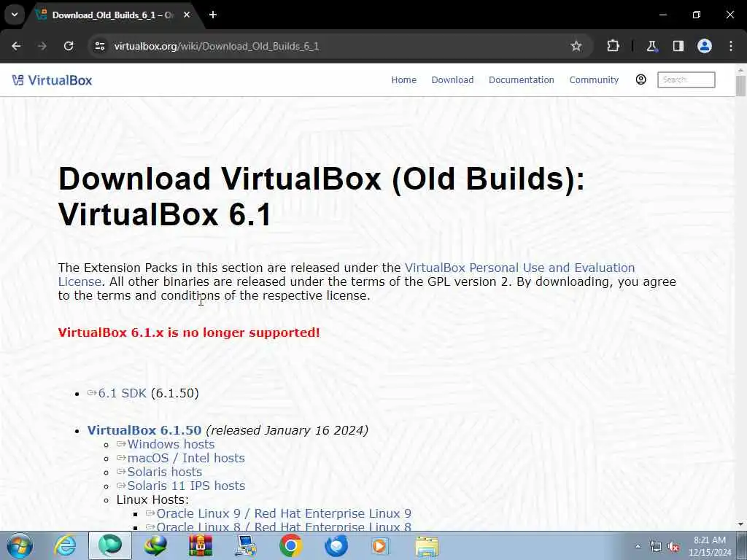Open the WinRAR taskbar icon
Screen dimensions: 747x560
tap(200, 545)
